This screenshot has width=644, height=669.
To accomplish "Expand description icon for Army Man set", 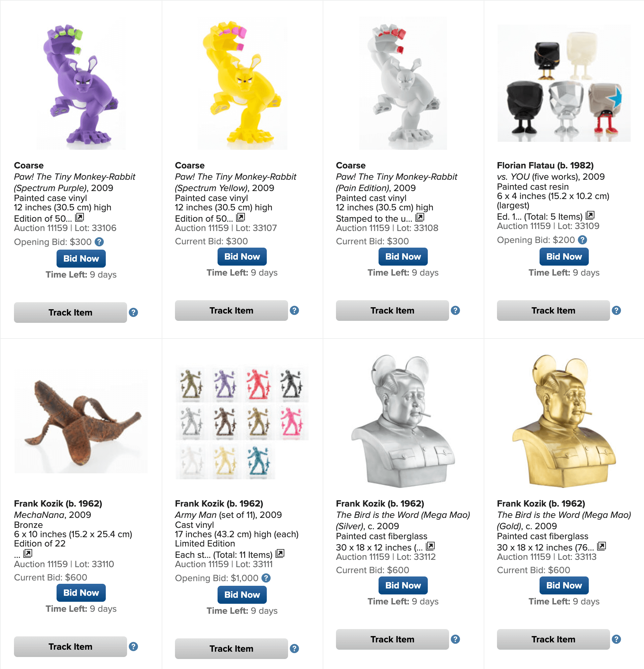I will coord(280,553).
